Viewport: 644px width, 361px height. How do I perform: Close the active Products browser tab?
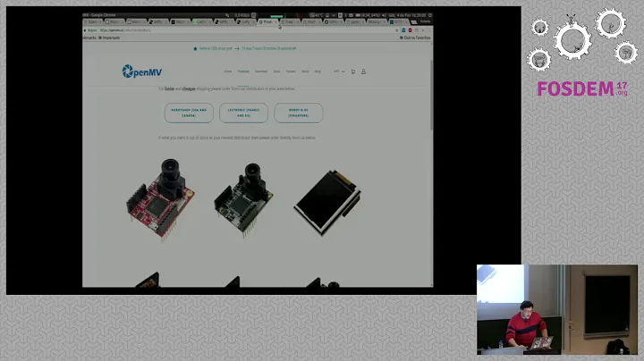pos(275,21)
